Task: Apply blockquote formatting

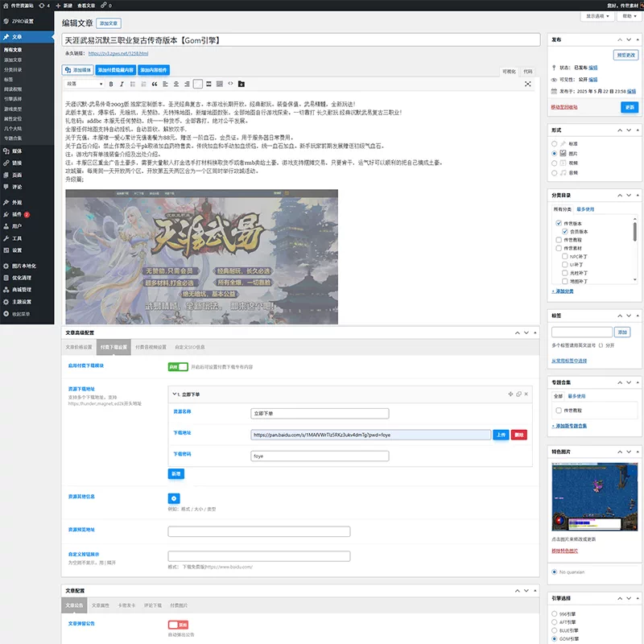Action: click(x=155, y=85)
